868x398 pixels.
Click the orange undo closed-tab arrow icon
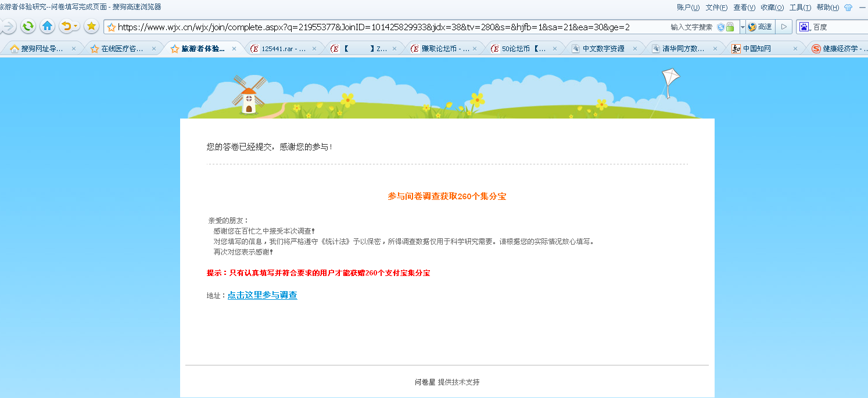[x=66, y=26]
